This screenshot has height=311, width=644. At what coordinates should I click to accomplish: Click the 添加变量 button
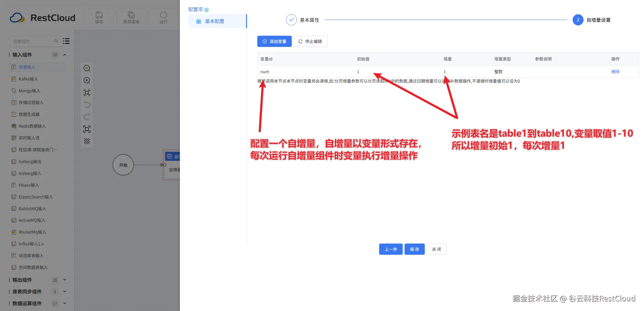274,41
